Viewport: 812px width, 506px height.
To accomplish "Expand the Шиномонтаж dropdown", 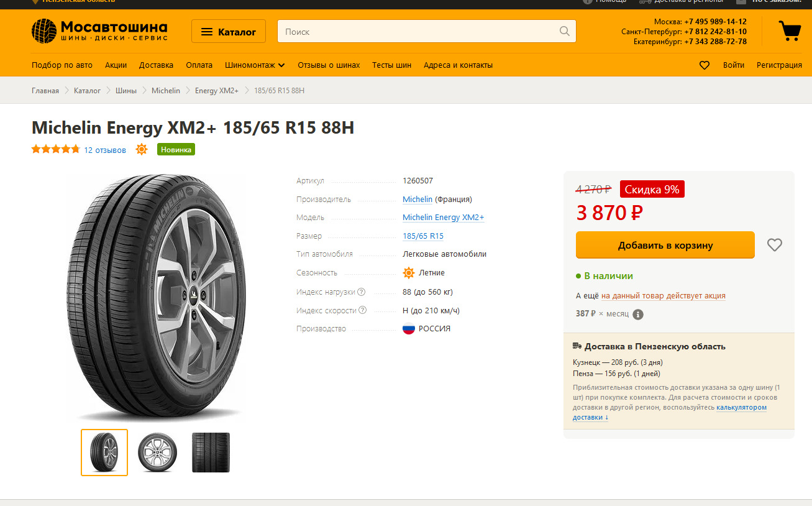I will click(x=255, y=65).
